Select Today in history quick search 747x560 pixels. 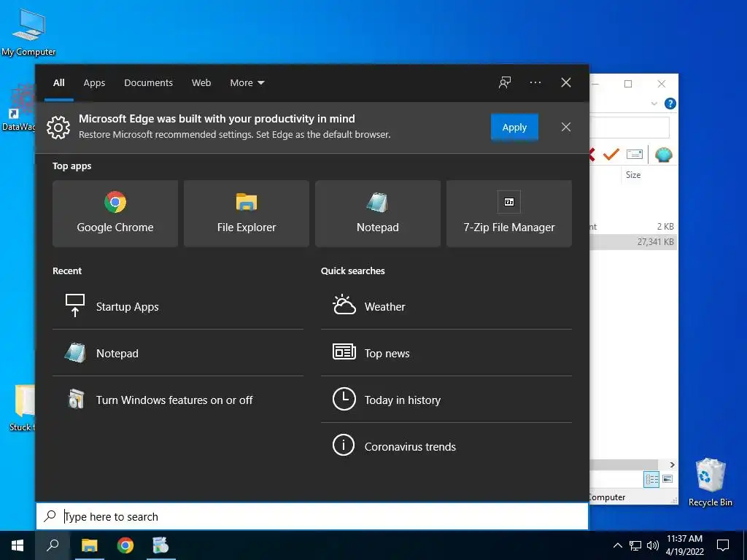446,400
